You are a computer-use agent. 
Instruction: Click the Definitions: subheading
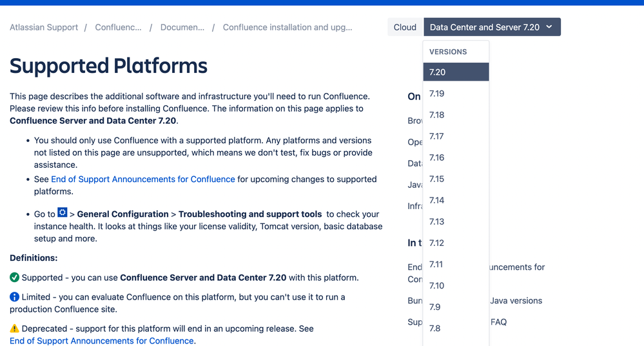click(34, 258)
